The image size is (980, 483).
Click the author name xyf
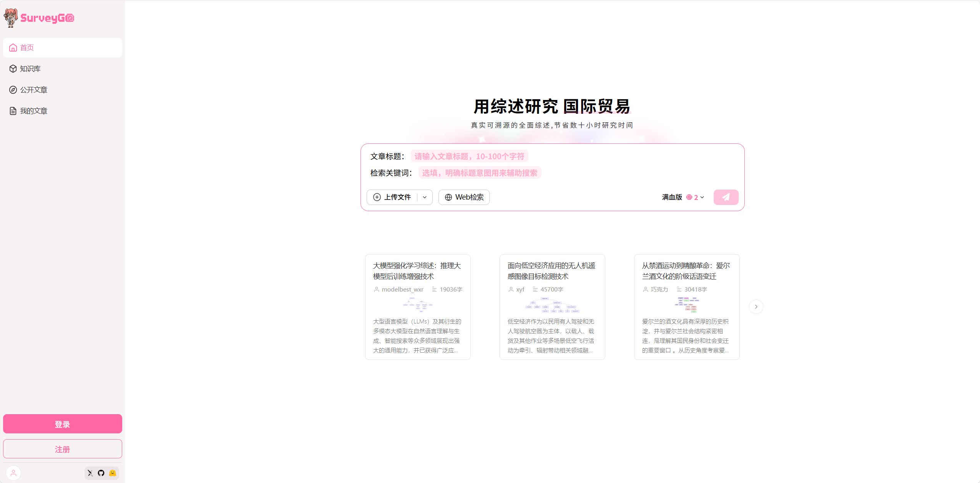coord(520,289)
